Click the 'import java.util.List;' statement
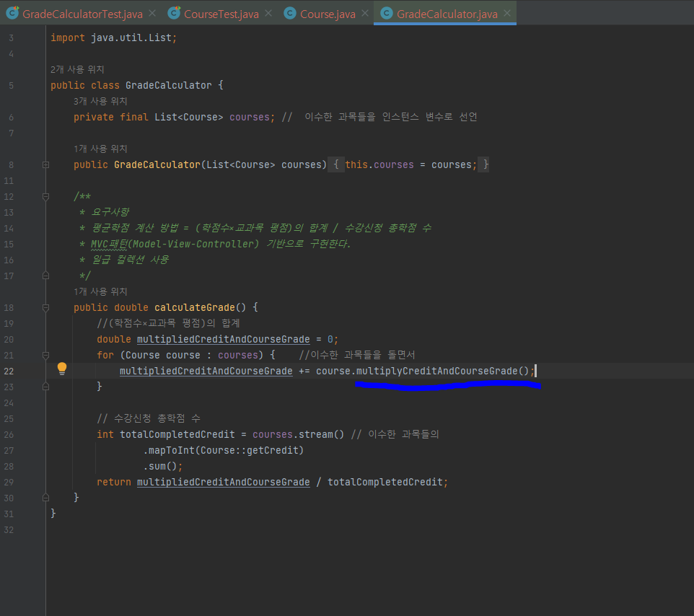This screenshot has height=616, width=694. pyautogui.click(x=114, y=38)
